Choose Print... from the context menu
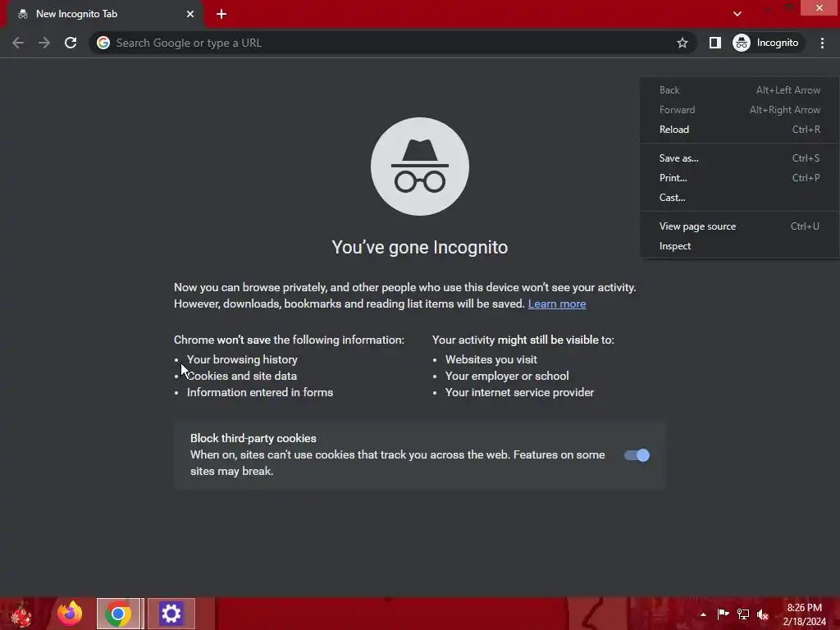Screen dimensions: 840x630 click(739, 178)
